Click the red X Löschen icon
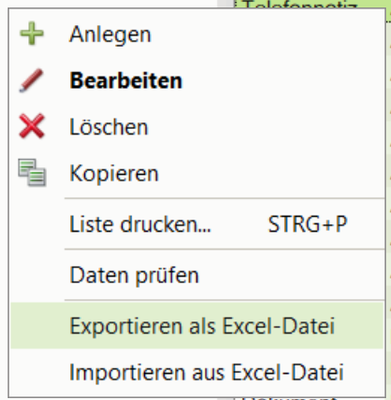391x400 pixels. click(x=32, y=126)
